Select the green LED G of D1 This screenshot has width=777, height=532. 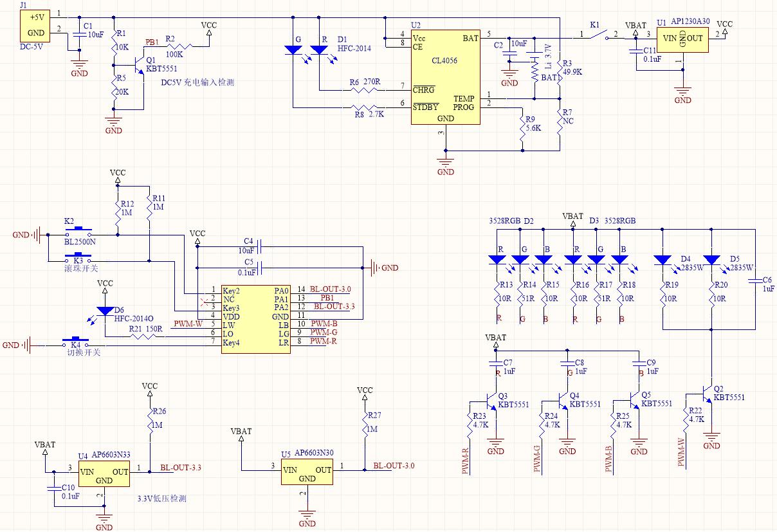294,51
